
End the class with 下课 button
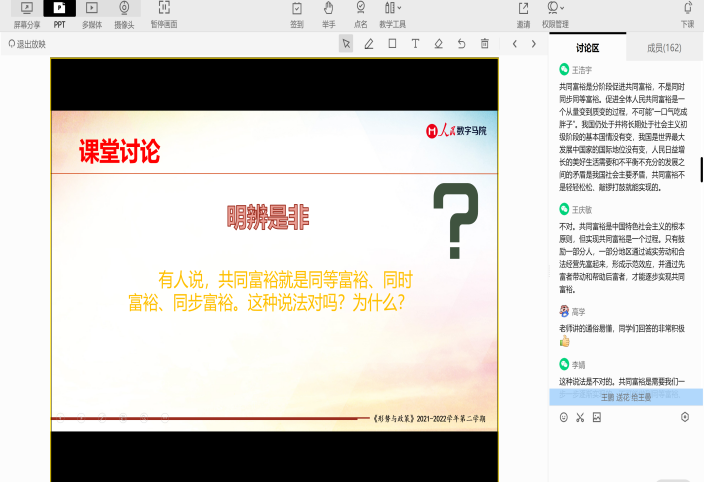(x=687, y=13)
